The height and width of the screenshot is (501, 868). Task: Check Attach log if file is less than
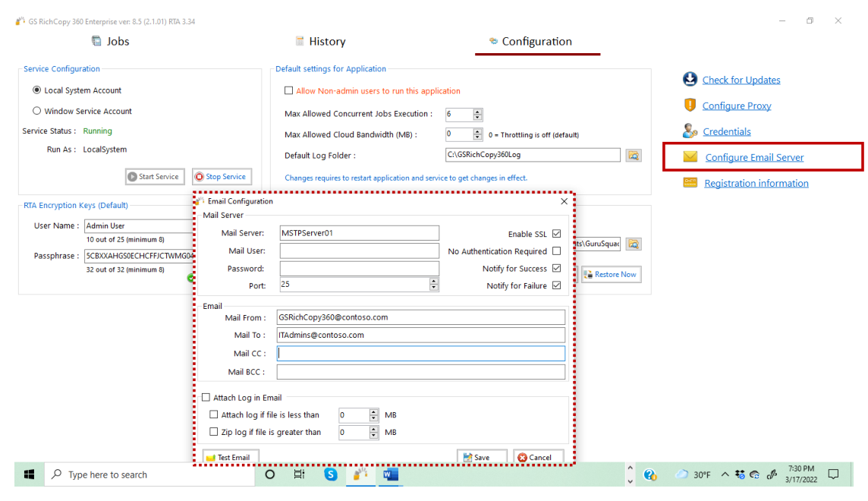[214, 414]
